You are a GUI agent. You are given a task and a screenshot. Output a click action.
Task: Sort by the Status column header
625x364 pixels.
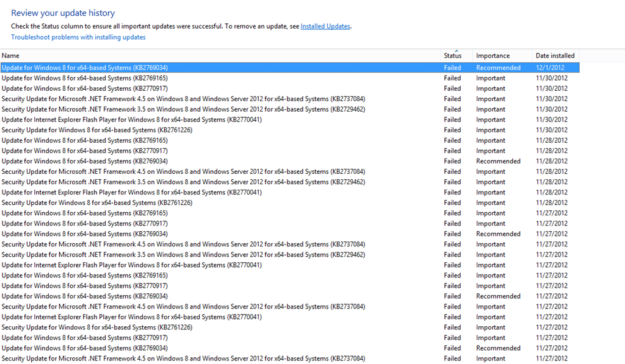pyautogui.click(x=457, y=55)
